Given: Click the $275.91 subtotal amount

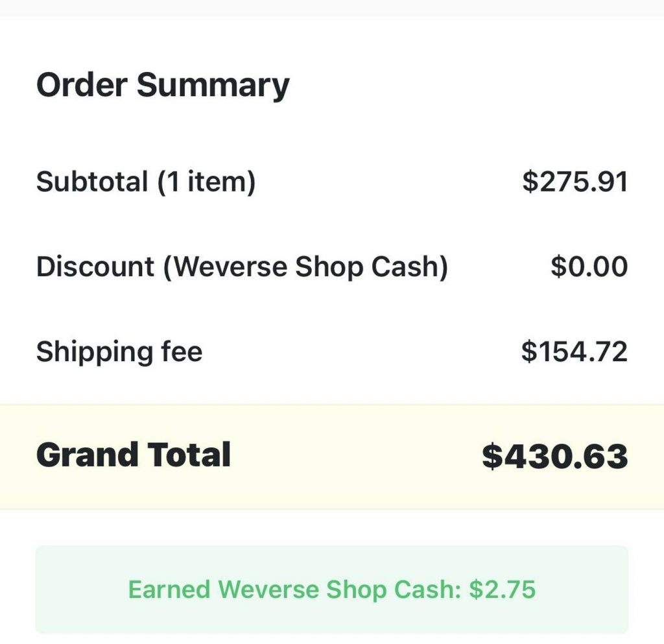Looking at the screenshot, I should pos(575,182).
